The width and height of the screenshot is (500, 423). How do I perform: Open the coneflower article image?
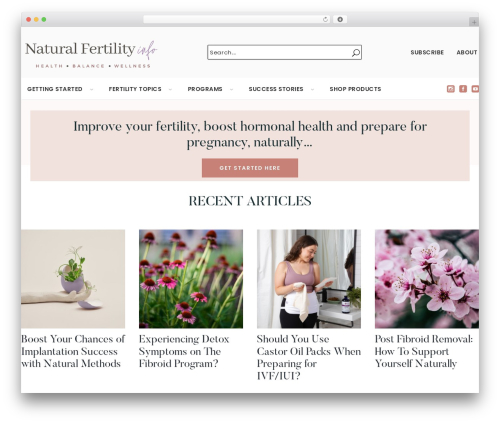point(191,279)
